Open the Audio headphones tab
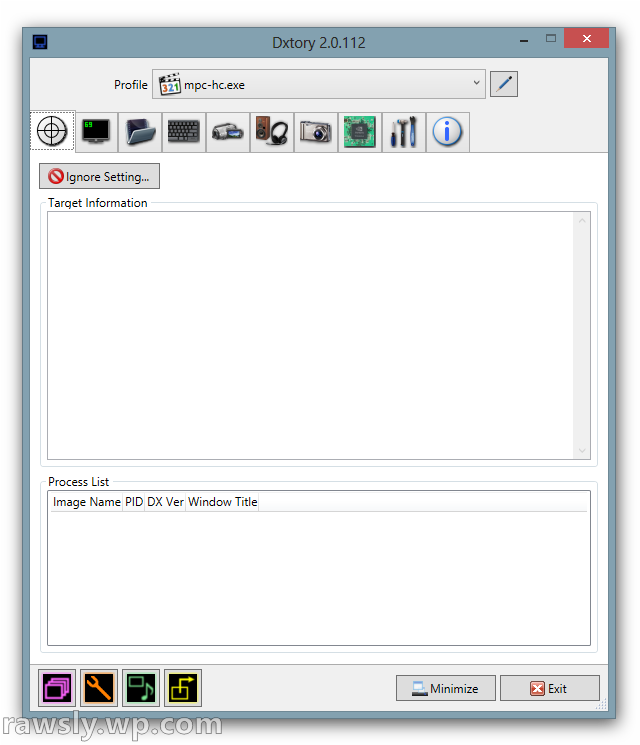640x745 pixels. click(271, 132)
